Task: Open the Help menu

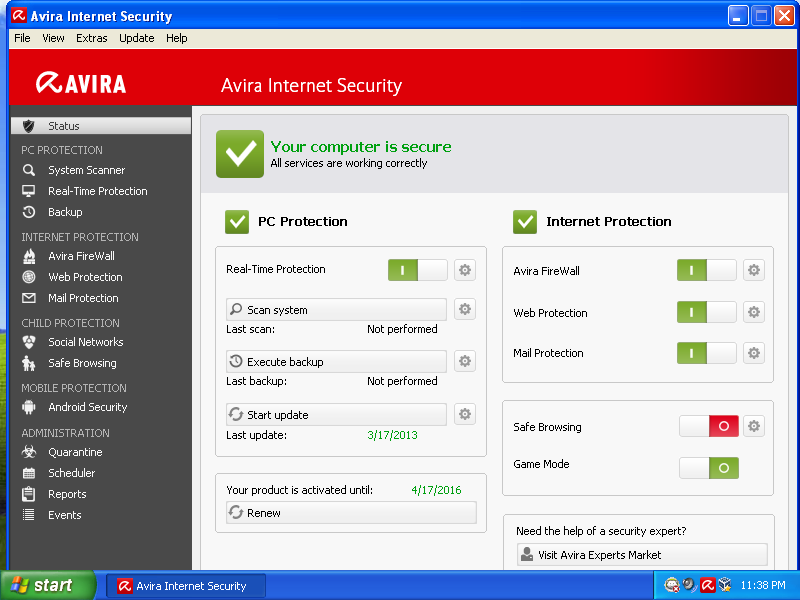Action: 177,38
